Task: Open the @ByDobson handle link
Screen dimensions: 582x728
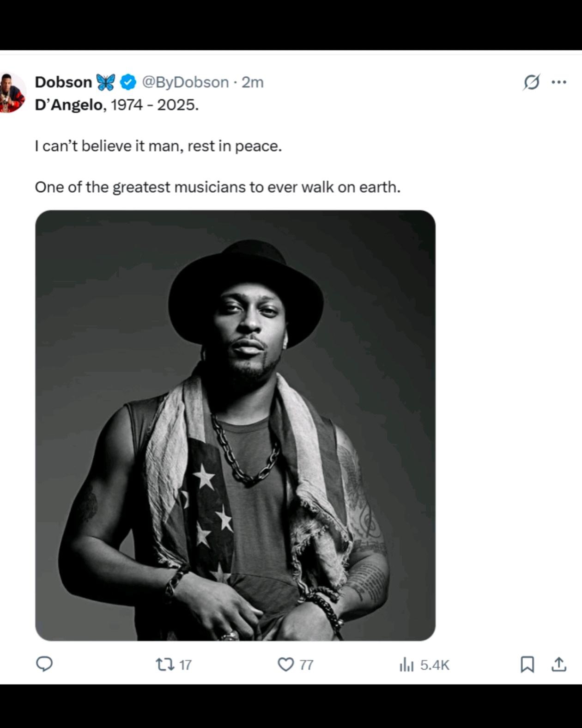Action: tap(185, 82)
